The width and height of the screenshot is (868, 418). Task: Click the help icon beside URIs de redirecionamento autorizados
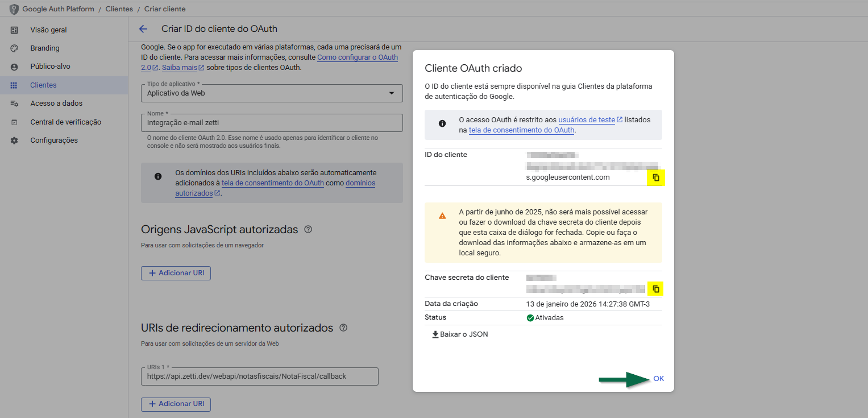(x=343, y=328)
